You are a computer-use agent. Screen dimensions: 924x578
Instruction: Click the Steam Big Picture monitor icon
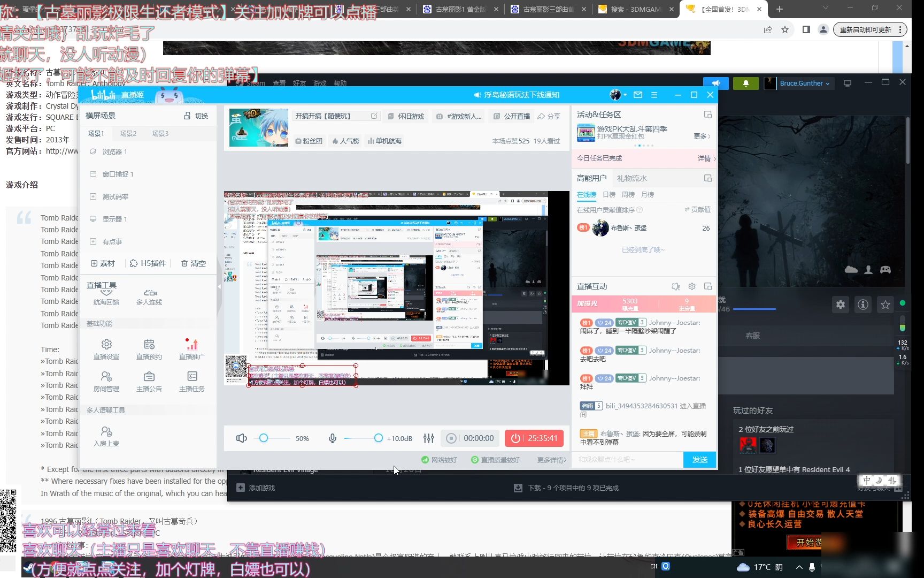click(848, 83)
